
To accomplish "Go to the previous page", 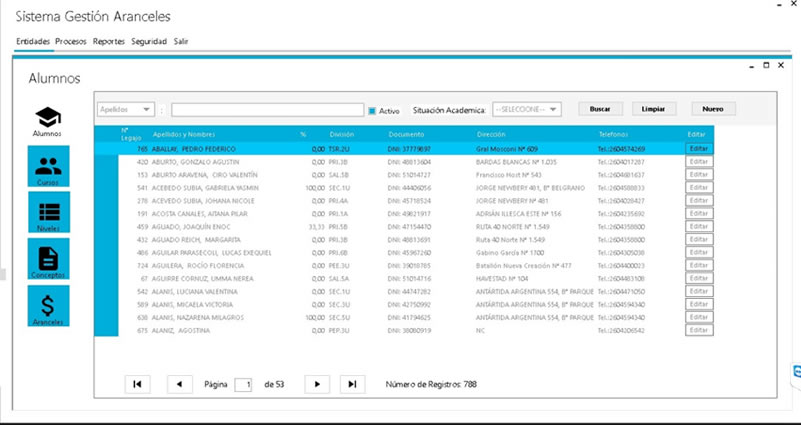I will click(x=180, y=384).
